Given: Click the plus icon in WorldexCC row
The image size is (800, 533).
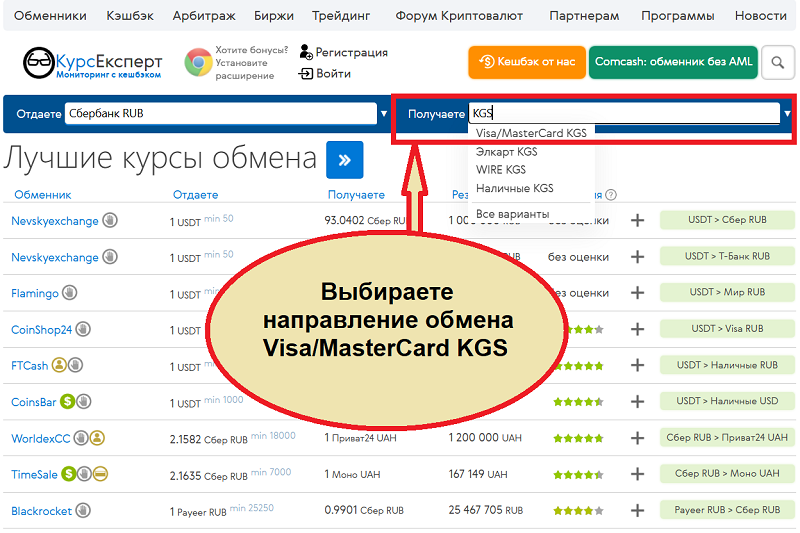Looking at the screenshot, I should (637, 438).
